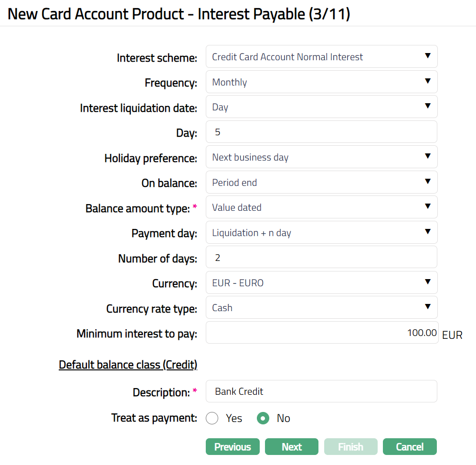Expand the Payment day dropdown

[x=321, y=233]
